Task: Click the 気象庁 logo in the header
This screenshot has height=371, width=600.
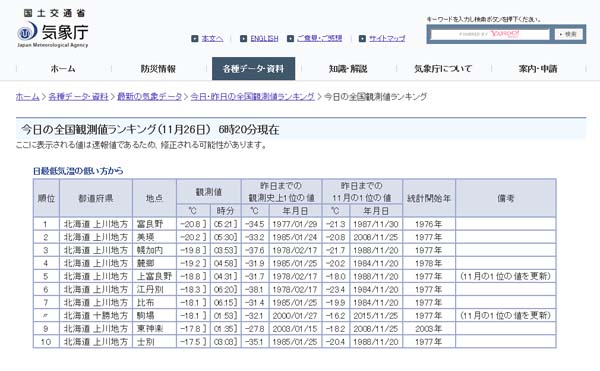Action: 52,29
